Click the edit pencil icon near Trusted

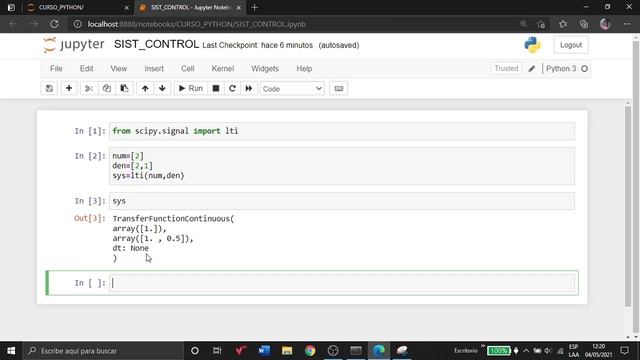[531, 69]
